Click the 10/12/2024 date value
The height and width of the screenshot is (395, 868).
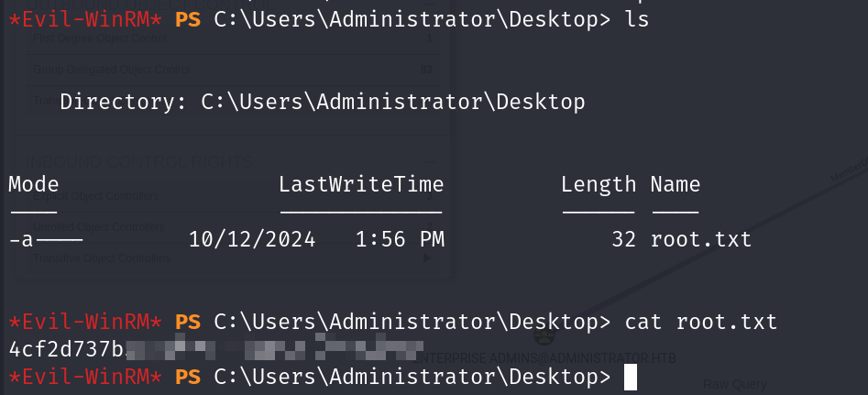pyautogui.click(x=252, y=239)
